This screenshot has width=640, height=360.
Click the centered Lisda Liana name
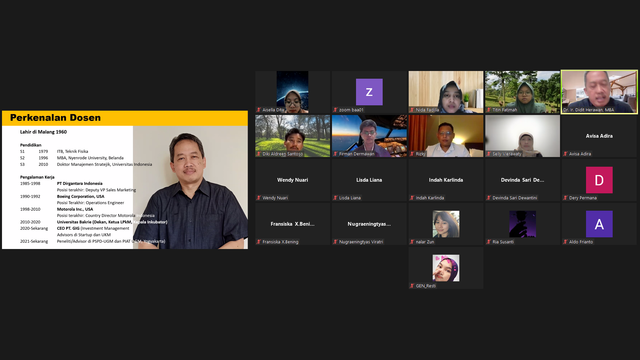point(369,180)
